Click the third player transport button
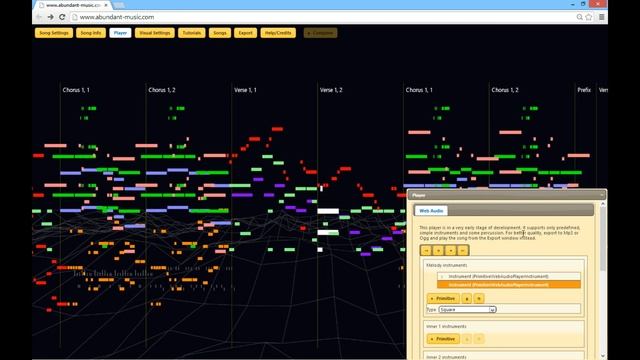This screenshot has width=640, height=360. point(451,250)
